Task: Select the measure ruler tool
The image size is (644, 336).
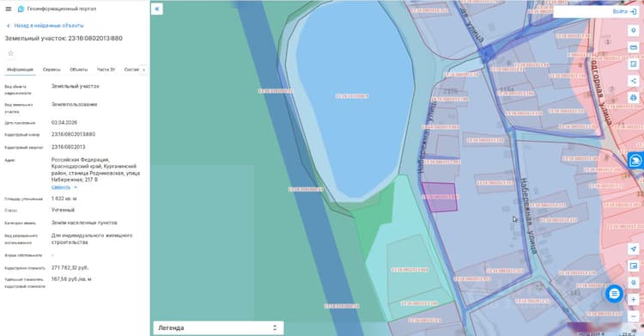Action: [634, 48]
